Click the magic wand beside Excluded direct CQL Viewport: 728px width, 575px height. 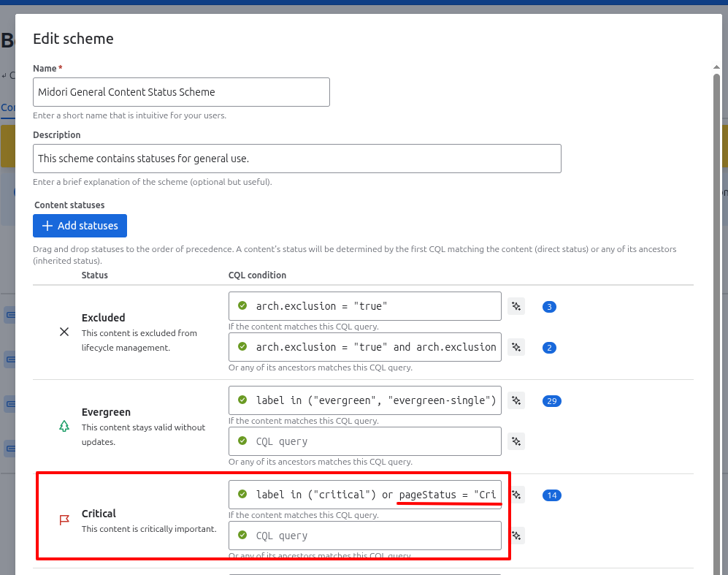516,307
